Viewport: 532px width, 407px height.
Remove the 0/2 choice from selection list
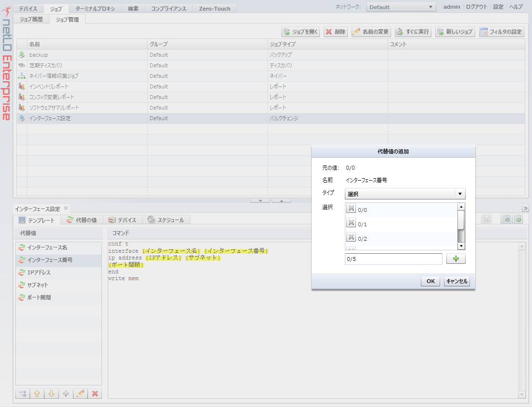[351, 237]
